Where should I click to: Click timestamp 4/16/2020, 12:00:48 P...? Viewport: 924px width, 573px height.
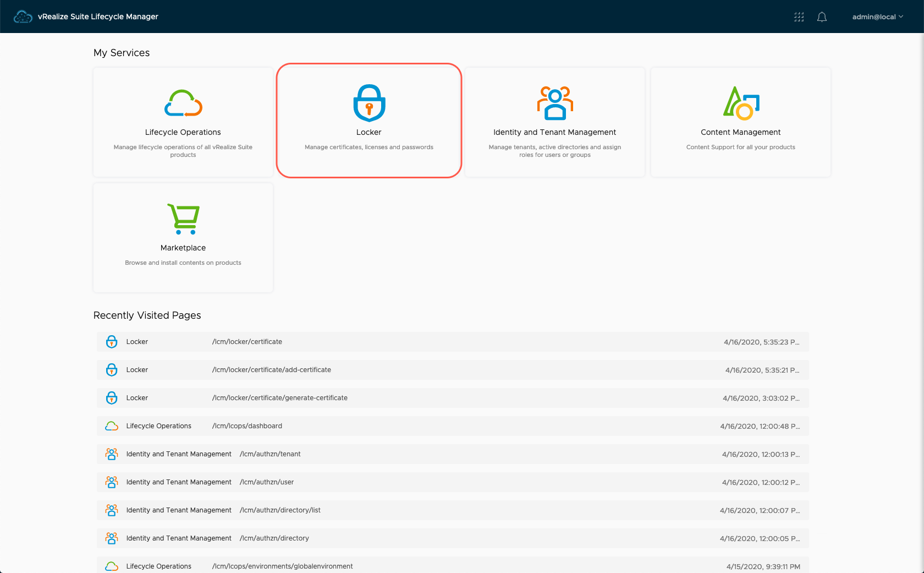click(760, 427)
